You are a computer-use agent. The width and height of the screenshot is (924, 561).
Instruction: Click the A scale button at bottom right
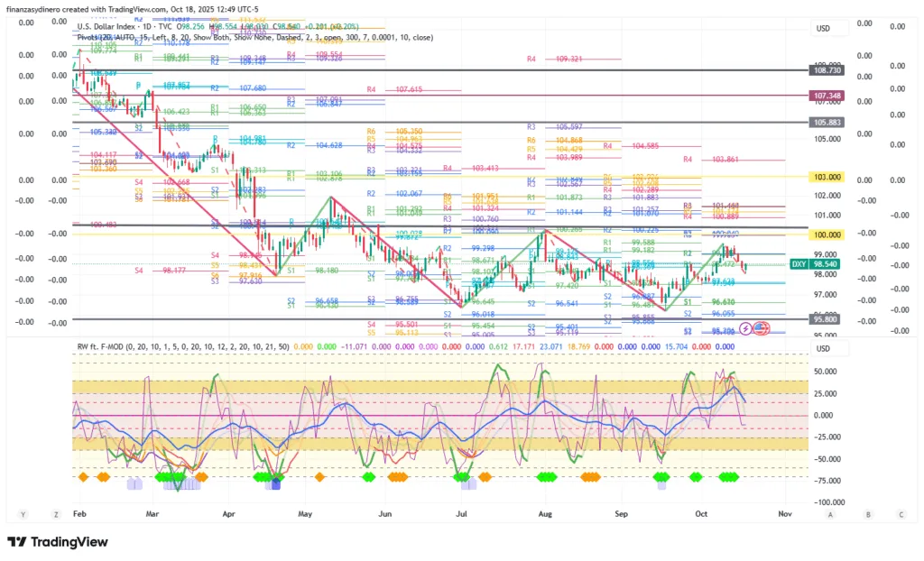[830, 514]
